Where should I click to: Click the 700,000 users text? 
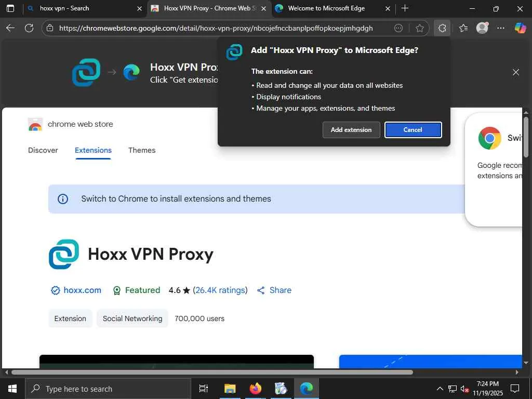pos(199,319)
